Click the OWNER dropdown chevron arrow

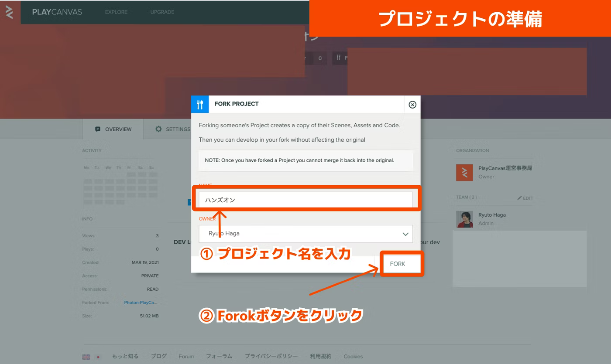(x=405, y=234)
